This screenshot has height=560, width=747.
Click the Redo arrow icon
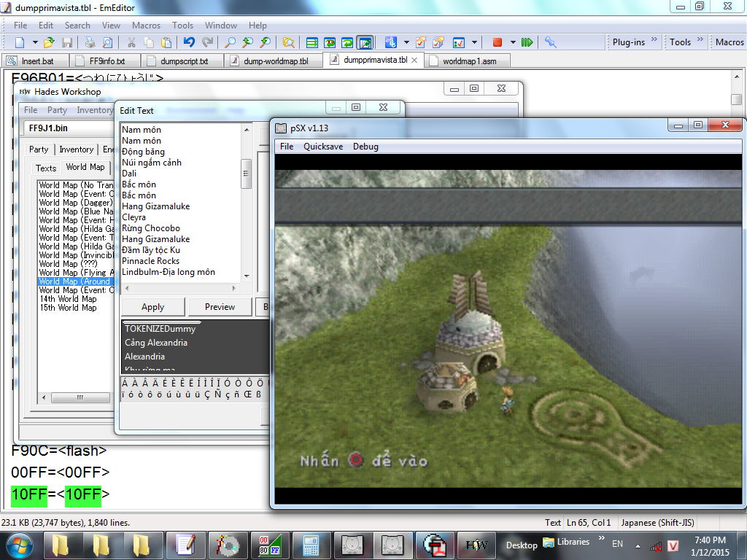click(x=207, y=42)
